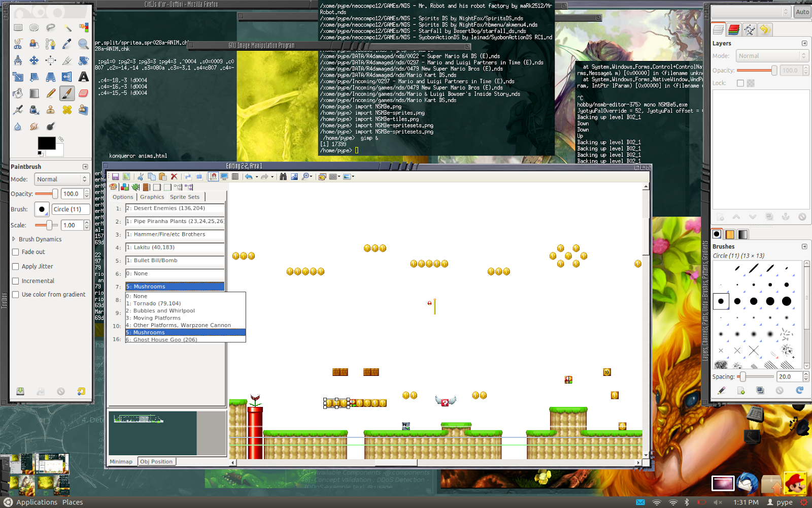Toggle snap-to-grid magnet icon in level editor
Viewport: 812px width, 508px height.
(x=213, y=176)
